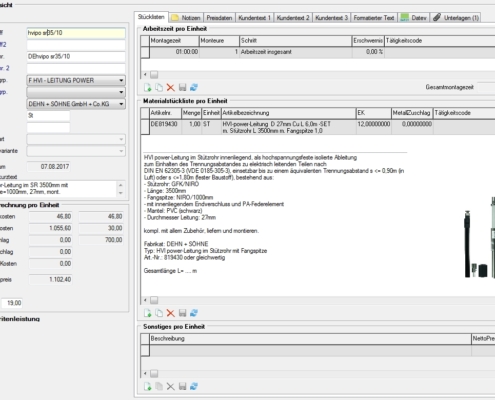
Task: Select row header of DE819430 row
Action: point(145,127)
